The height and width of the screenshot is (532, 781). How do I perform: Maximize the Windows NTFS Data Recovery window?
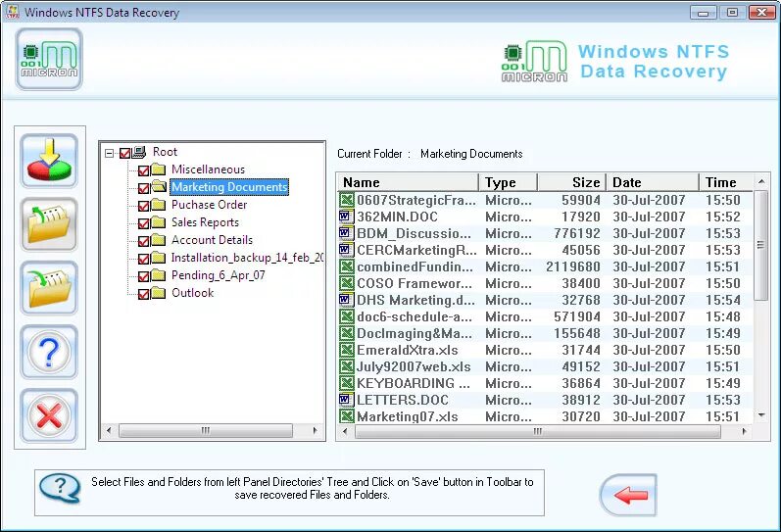(x=732, y=13)
